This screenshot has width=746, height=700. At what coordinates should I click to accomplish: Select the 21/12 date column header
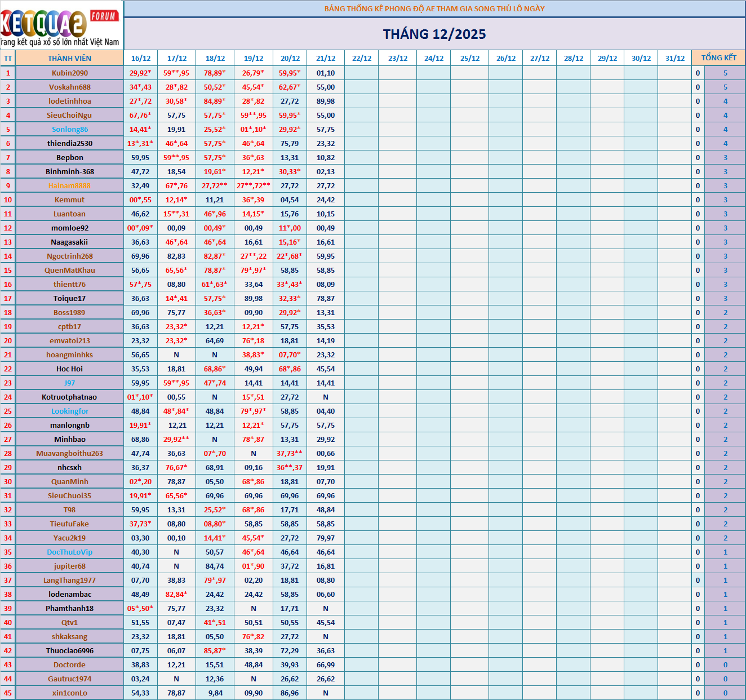point(326,58)
